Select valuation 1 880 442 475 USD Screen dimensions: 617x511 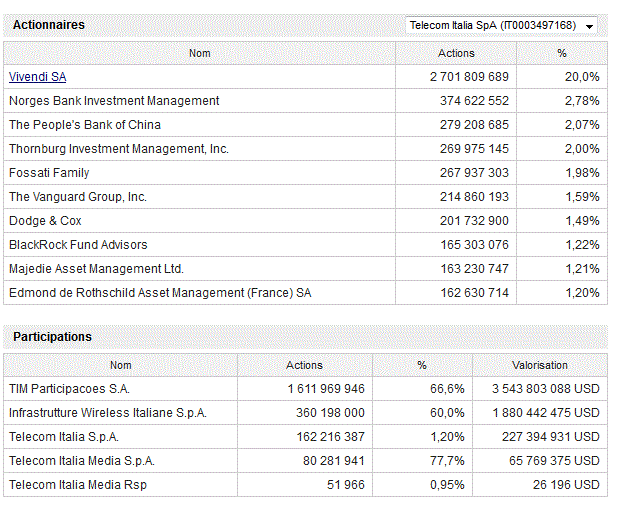546,413
